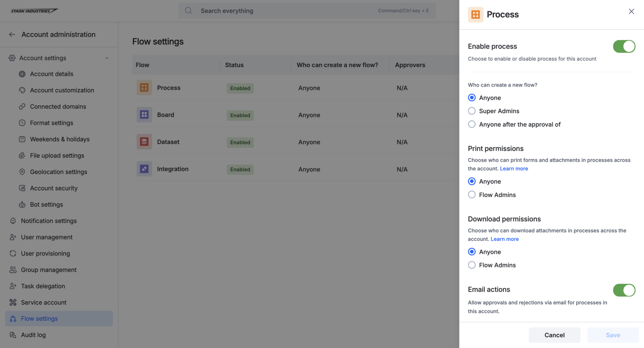Image resolution: width=644 pixels, height=348 pixels.
Task: Select Anyone under Print permissions
Action: [x=472, y=181]
